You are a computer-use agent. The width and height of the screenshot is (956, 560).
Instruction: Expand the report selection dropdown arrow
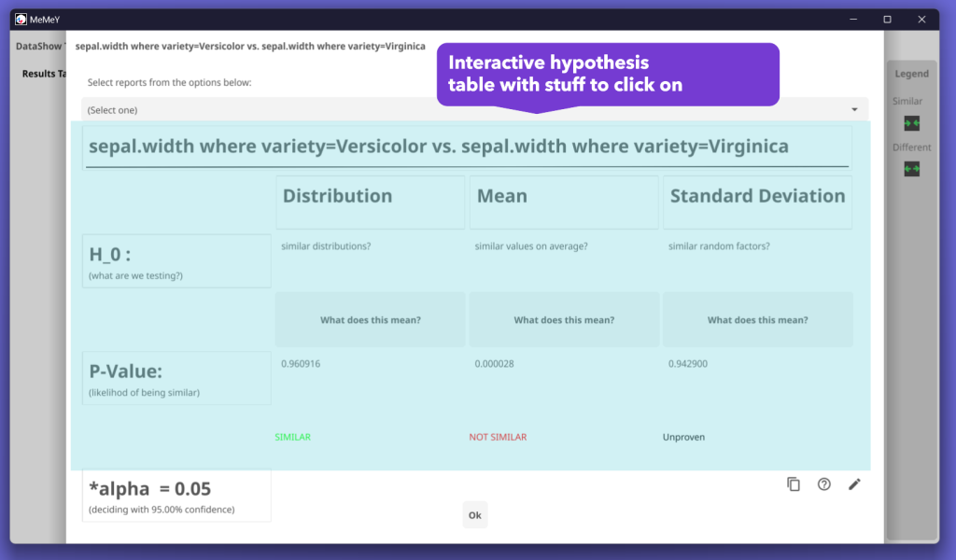pyautogui.click(x=854, y=109)
